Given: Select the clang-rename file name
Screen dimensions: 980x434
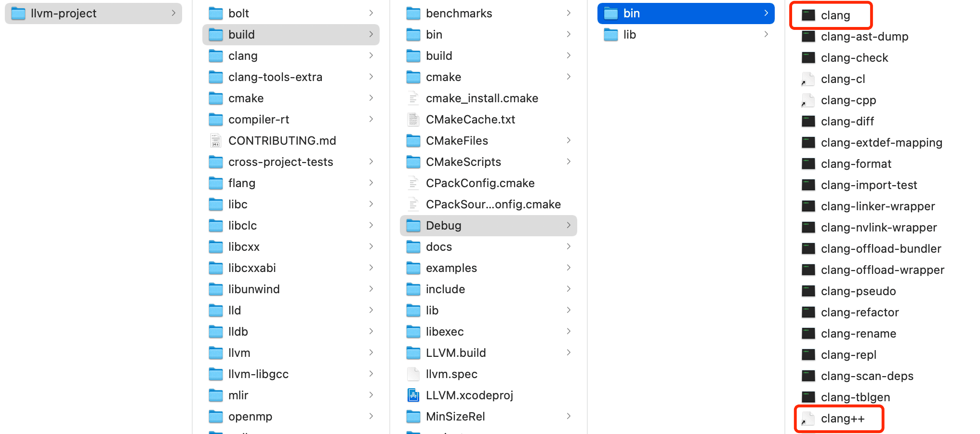Looking at the screenshot, I should point(859,334).
